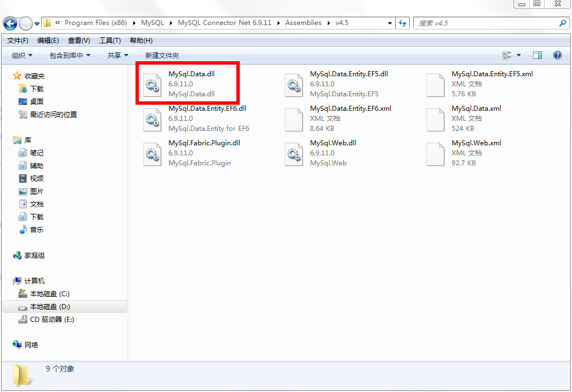Open the address bar history dropdown

pyautogui.click(x=390, y=23)
